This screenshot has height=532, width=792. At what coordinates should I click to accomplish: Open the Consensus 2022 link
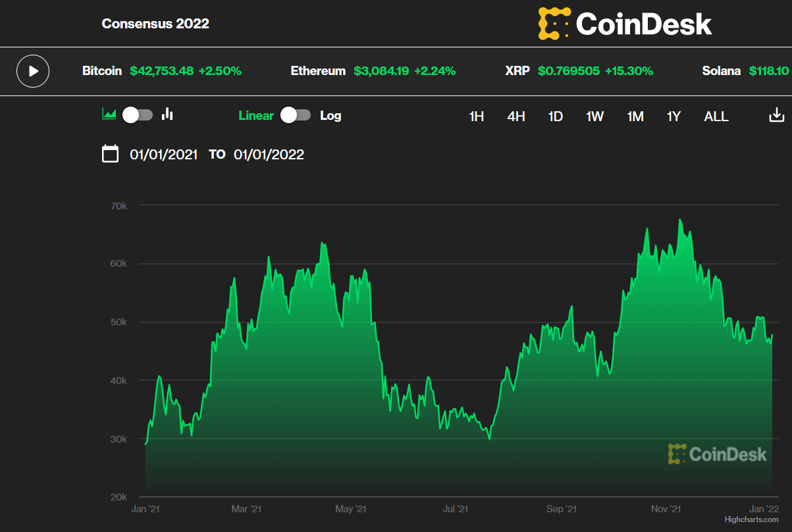[155, 24]
